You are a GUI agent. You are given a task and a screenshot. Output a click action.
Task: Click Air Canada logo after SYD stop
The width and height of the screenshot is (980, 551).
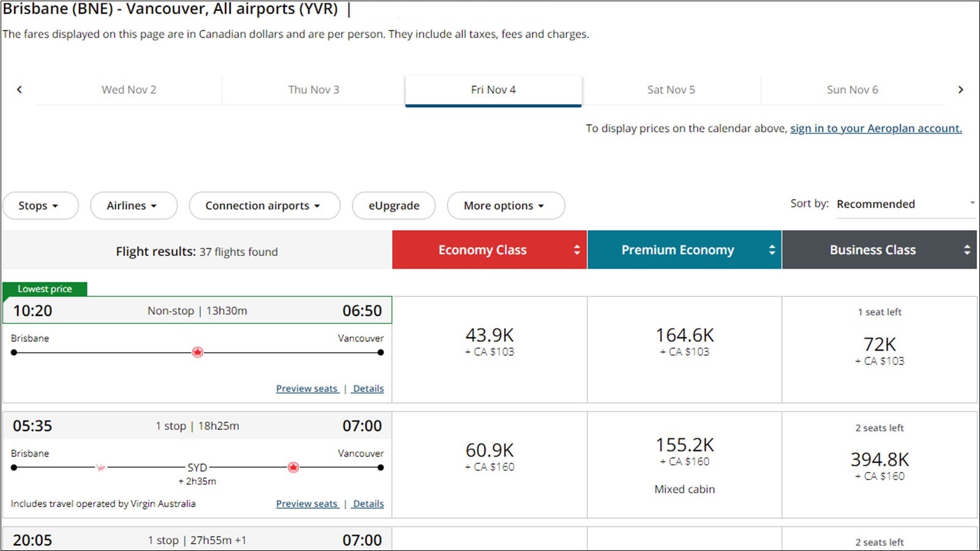293,467
